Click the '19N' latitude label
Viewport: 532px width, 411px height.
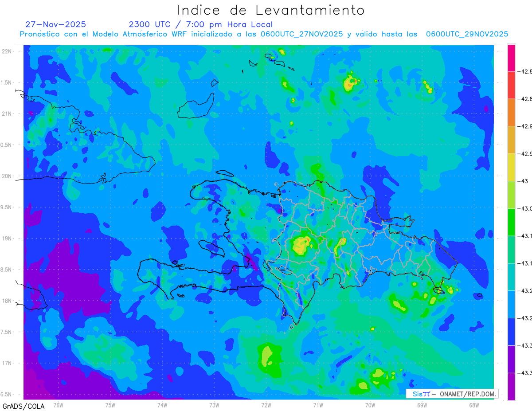pos(8,238)
